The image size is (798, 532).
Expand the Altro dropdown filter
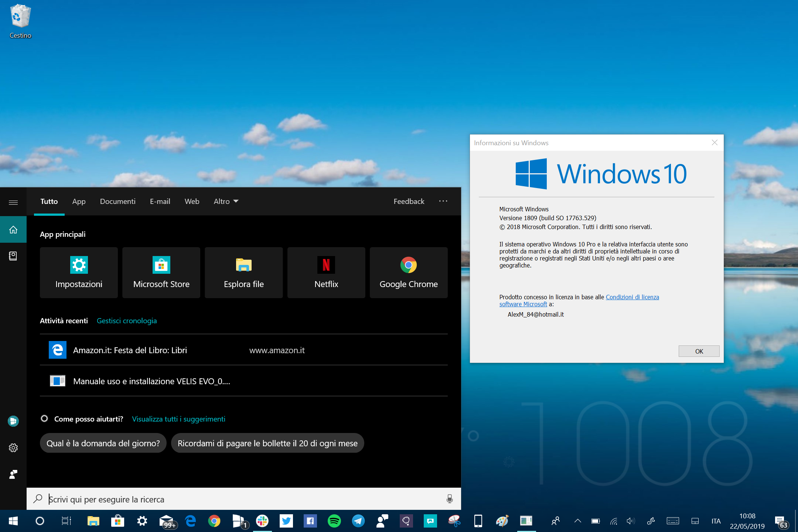point(226,201)
